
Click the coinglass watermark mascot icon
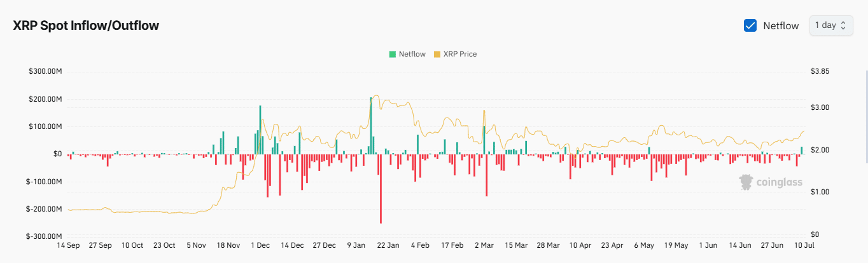tap(746, 183)
